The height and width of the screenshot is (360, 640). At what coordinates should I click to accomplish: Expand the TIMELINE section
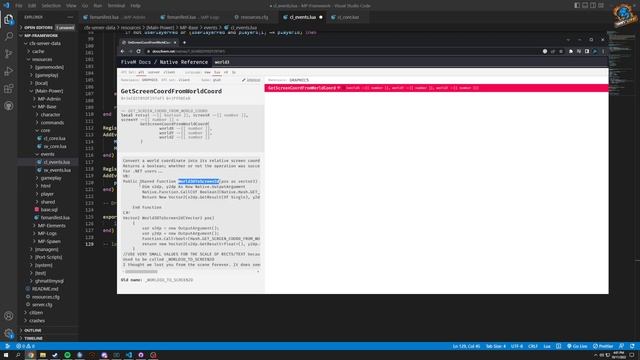tap(47, 338)
